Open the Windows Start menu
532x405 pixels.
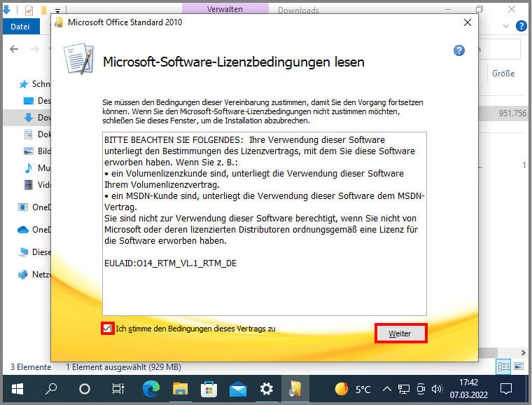[17, 389]
